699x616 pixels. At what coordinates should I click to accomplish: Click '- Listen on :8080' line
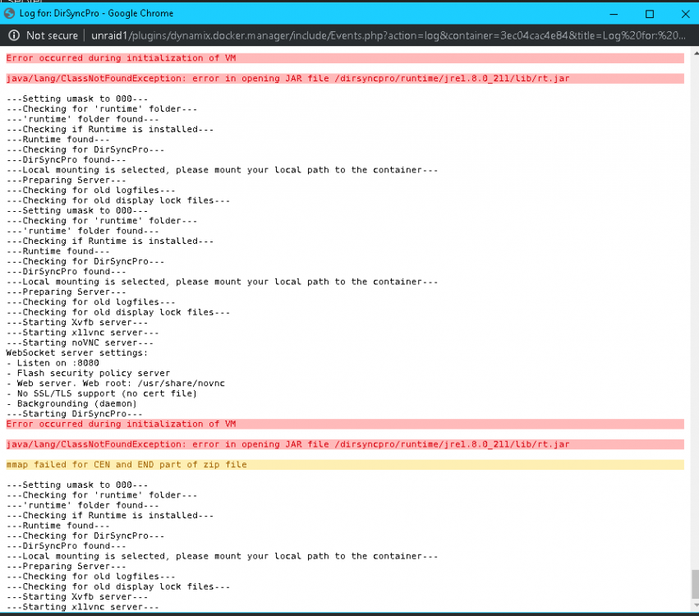[x=53, y=363]
